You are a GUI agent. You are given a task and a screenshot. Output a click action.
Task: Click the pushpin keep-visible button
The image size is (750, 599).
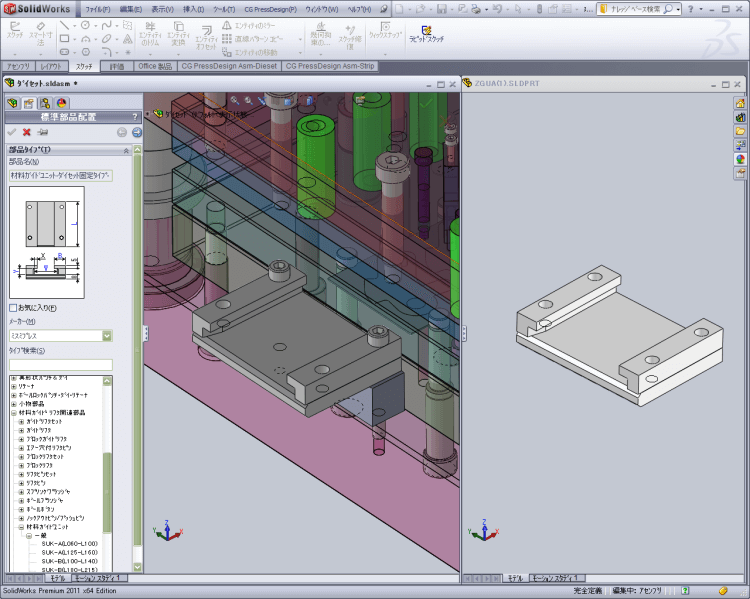point(43,133)
